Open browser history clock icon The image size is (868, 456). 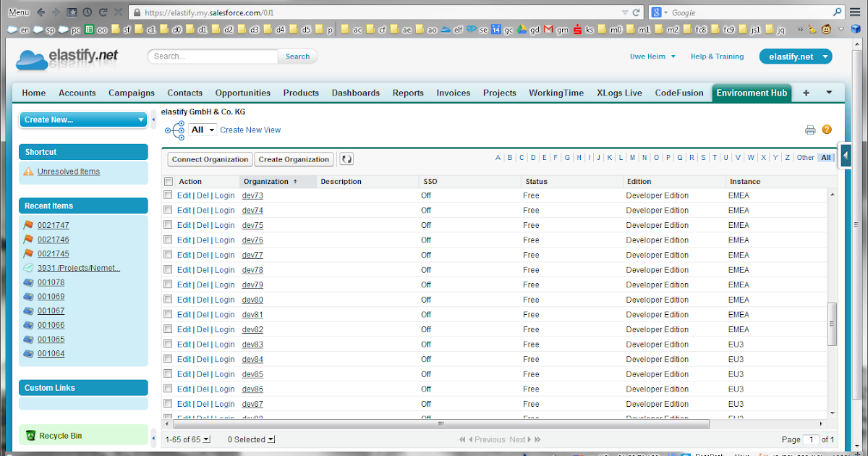point(87,12)
